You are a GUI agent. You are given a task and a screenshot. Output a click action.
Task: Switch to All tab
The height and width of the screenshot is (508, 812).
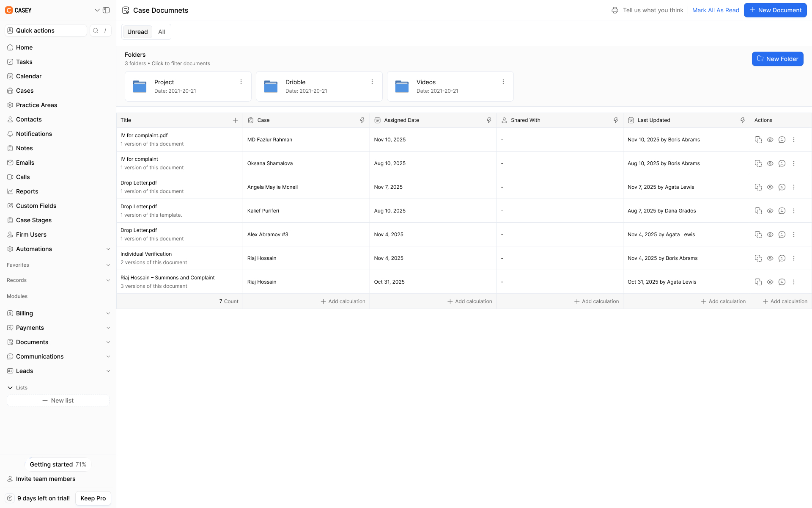tap(162, 32)
